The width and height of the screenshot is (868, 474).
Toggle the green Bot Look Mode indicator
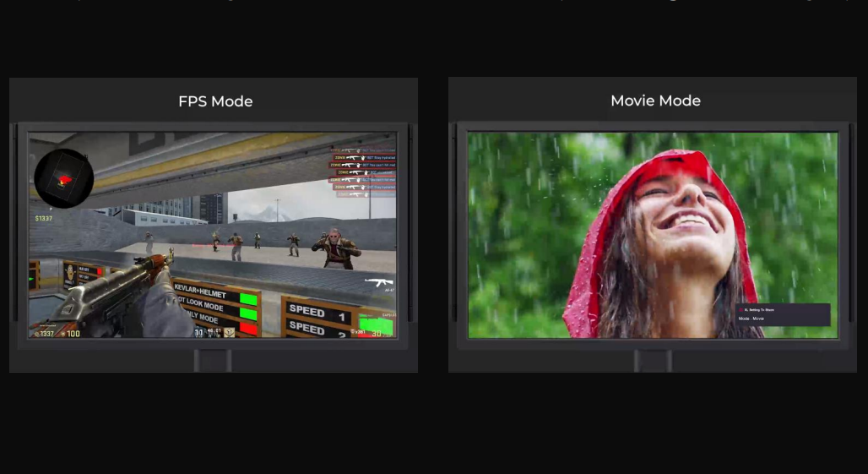(248, 313)
